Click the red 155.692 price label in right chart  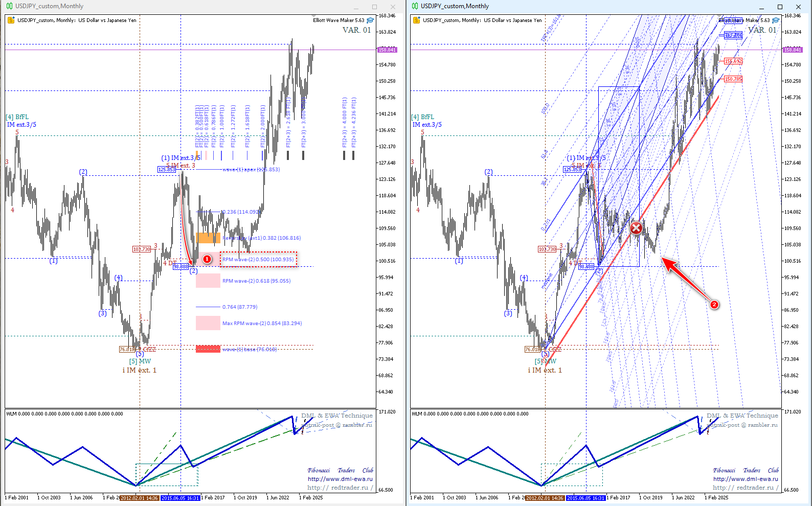click(733, 61)
